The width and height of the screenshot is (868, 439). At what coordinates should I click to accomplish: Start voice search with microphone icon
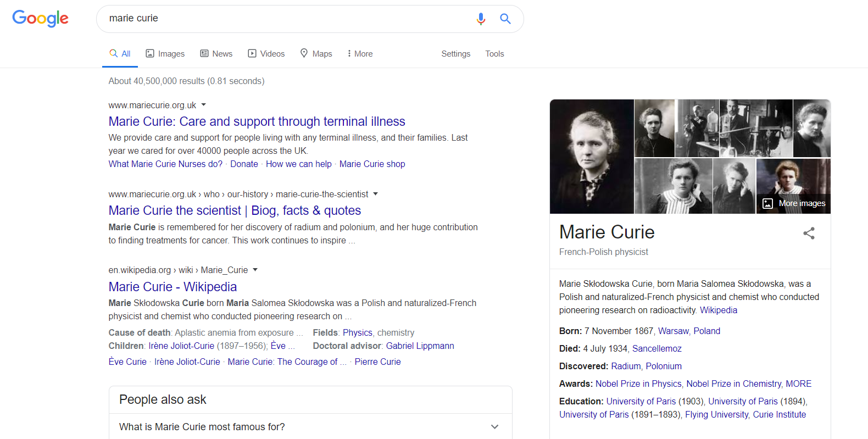point(481,19)
